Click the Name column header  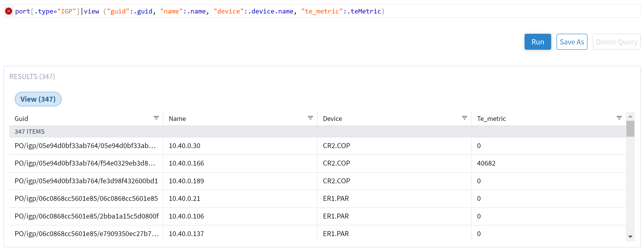[x=177, y=118]
